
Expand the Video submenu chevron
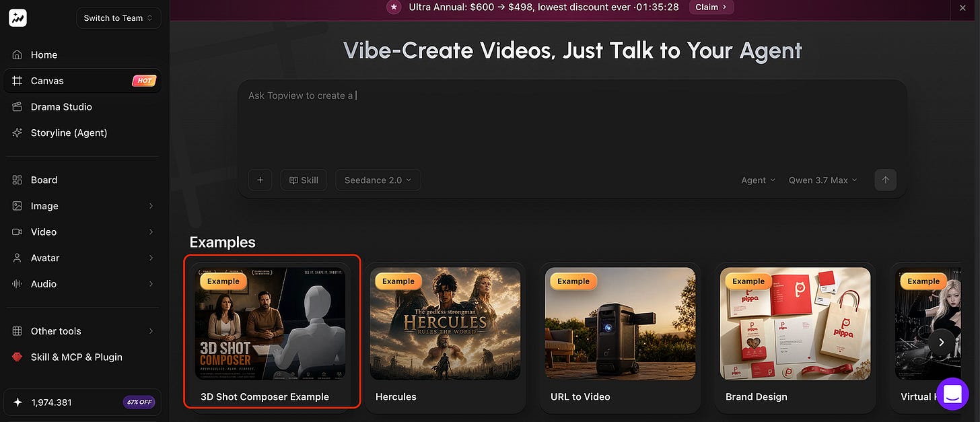[151, 232]
